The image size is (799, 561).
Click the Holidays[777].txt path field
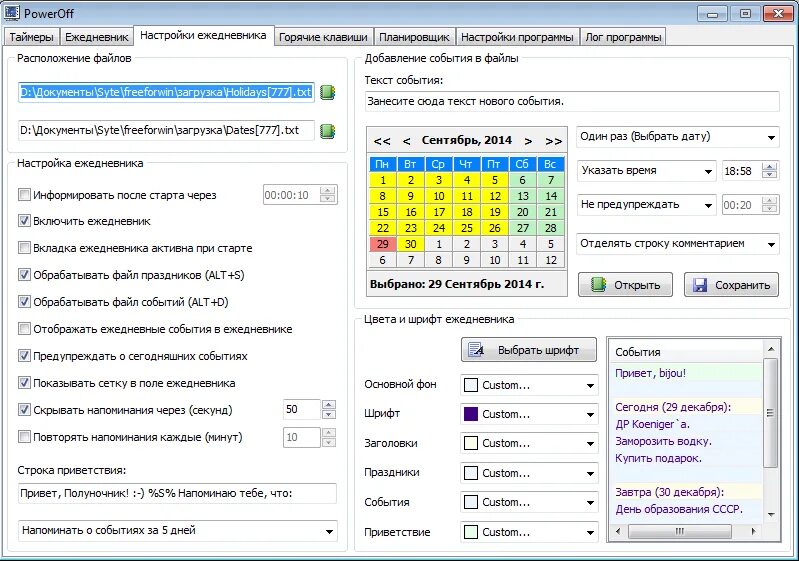[x=166, y=92]
